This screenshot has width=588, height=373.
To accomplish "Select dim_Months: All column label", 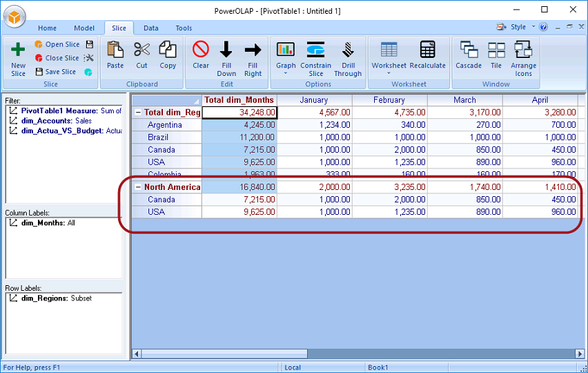I will [x=42, y=223].
